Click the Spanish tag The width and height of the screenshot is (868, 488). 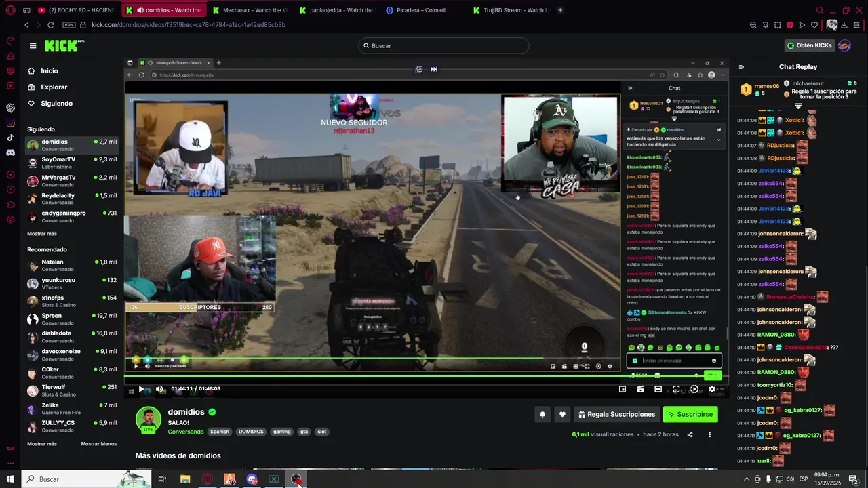(220, 432)
